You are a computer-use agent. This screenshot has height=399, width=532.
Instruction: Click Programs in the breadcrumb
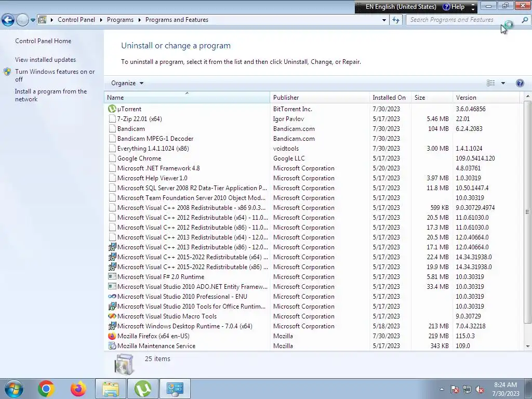point(120,20)
